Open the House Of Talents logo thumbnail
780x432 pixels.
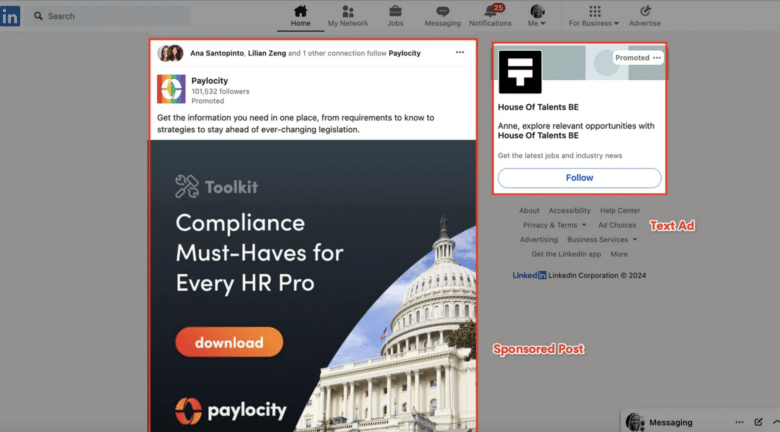[x=519, y=72]
